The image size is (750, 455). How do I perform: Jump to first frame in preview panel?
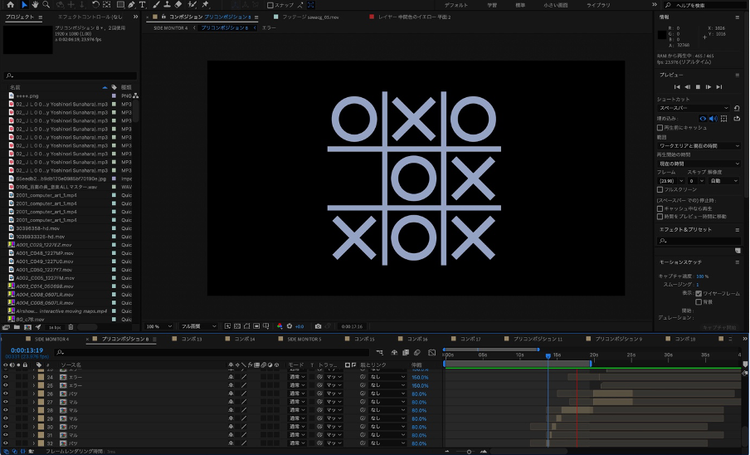pyautogui.click(x=677, y=87)
